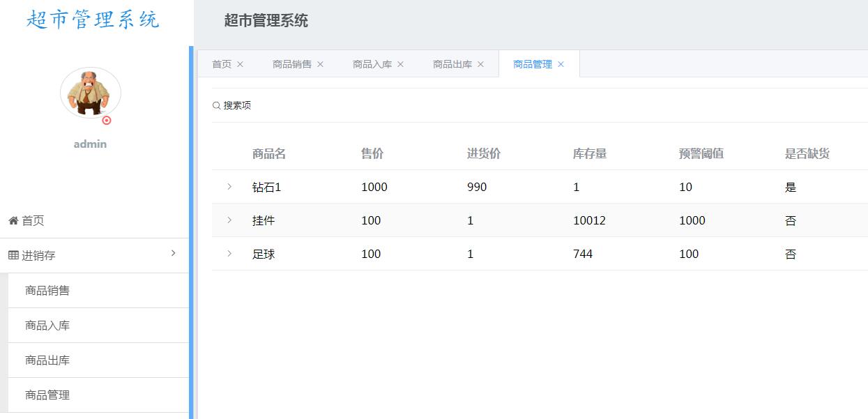
Task: Click the admin avatar picture
Action: click(91, 93)
